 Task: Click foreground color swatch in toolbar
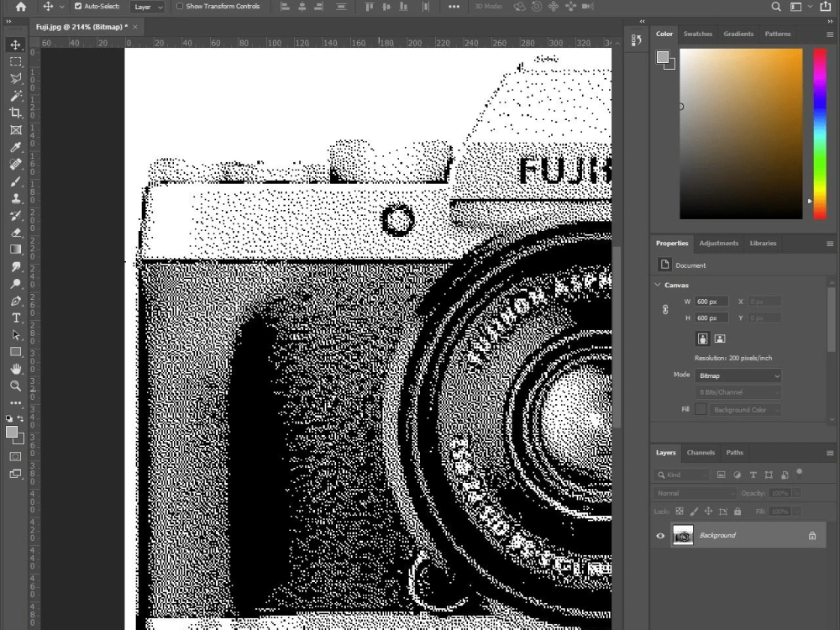coord(12,433)
